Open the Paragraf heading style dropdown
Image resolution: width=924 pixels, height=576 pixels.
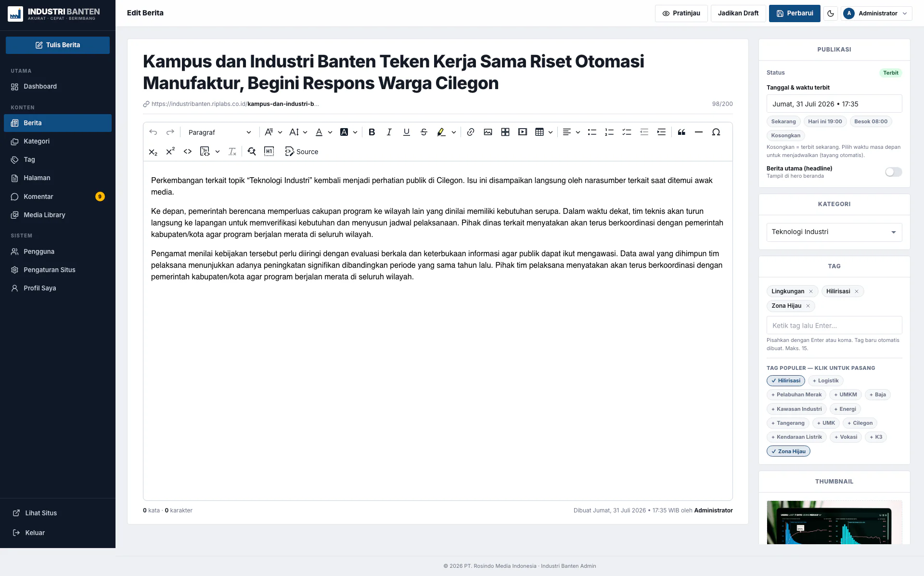219,132
